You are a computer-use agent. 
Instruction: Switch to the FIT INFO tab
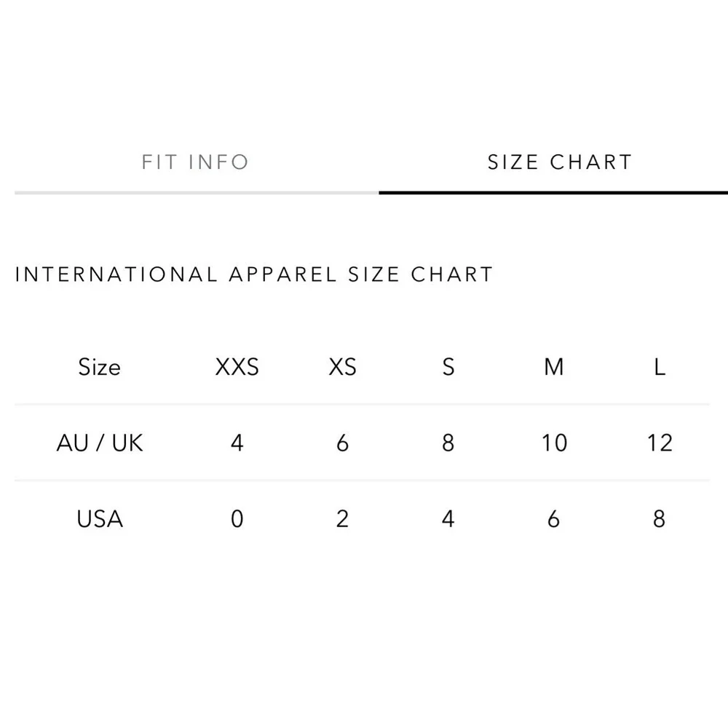click(x=195, y=162)
